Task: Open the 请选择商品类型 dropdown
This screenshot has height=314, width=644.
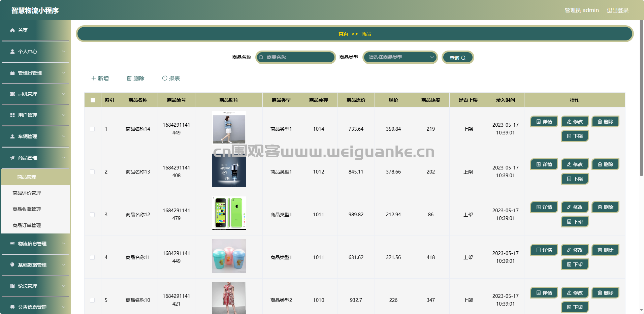Action: pos(400,57)
